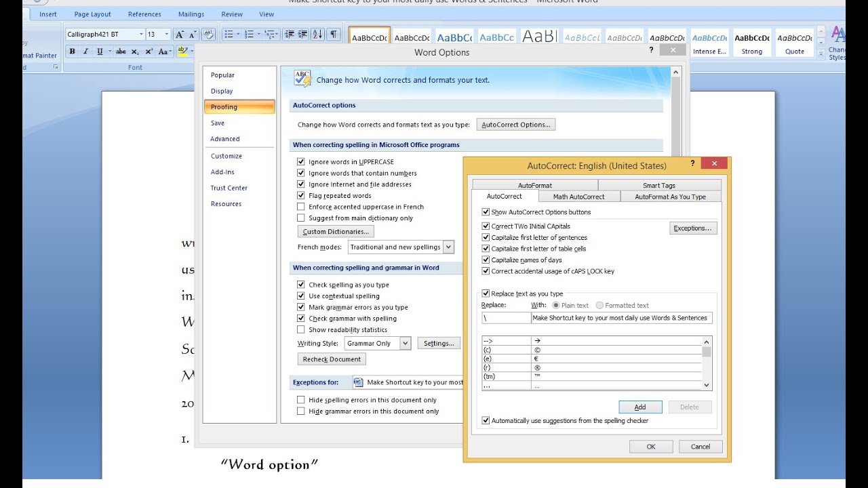Toggle Replace text as you type checkbox
The image size is (868, 488).
pyautogui.click(x=486, y=293)
